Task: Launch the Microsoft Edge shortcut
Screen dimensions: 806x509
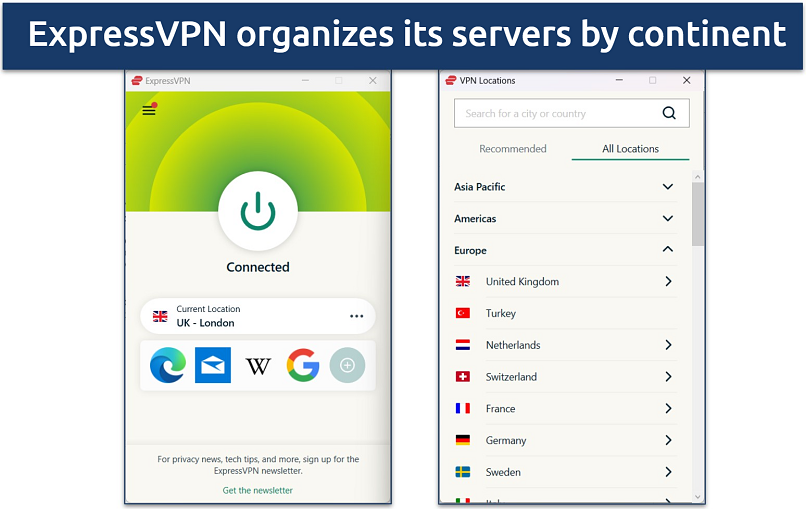Action: click(x=167, y=366)
